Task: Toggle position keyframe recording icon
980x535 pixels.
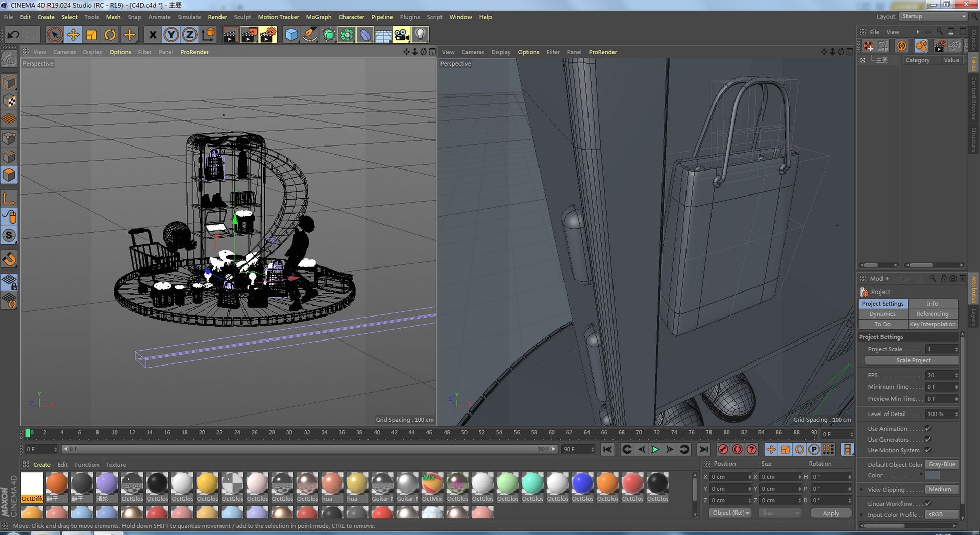Action: [x=771, y=449]
